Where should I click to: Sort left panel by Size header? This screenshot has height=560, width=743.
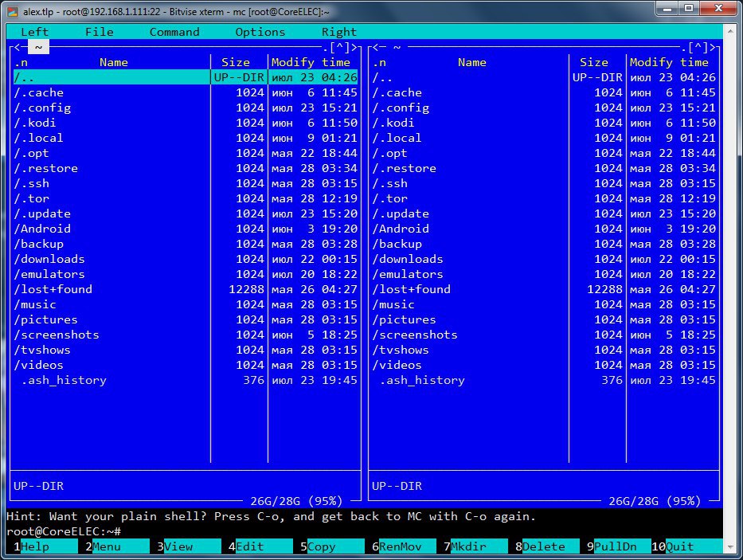click(236, 62)
